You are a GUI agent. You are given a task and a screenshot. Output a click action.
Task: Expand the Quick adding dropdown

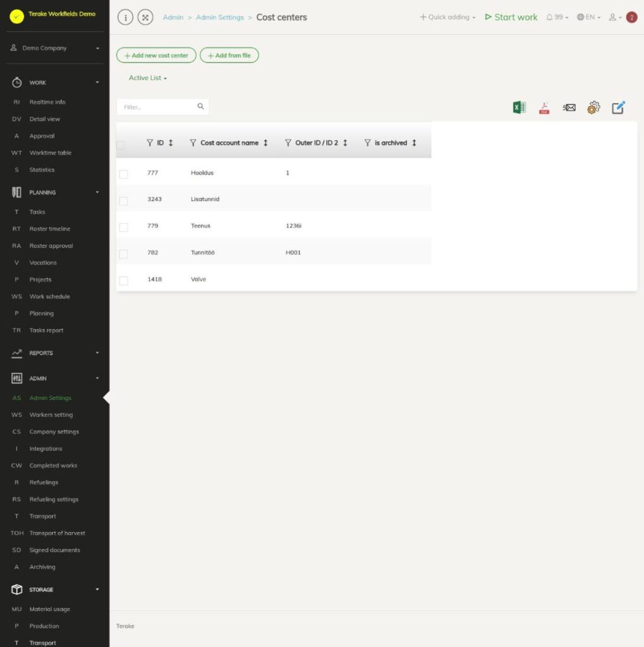(447, 17)
